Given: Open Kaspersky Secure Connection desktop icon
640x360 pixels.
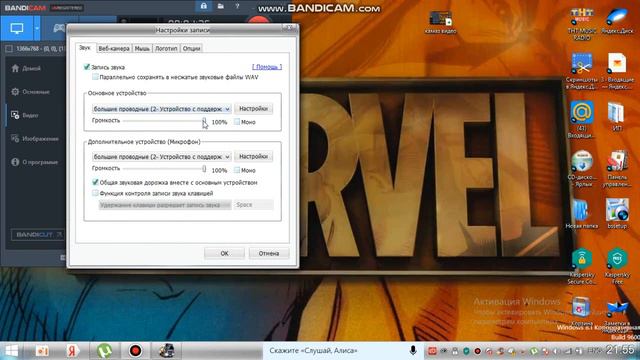Looking at the screenshot, I should 582,266.
